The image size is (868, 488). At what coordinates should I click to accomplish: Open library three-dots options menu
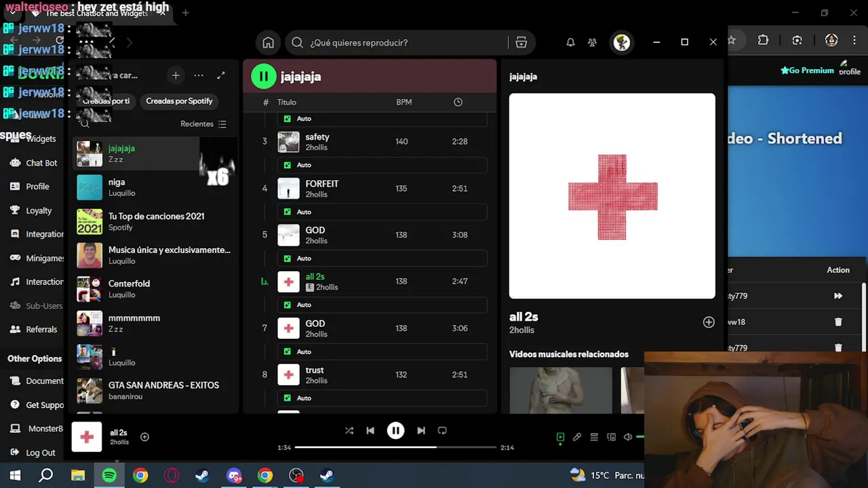click(199, 75)
